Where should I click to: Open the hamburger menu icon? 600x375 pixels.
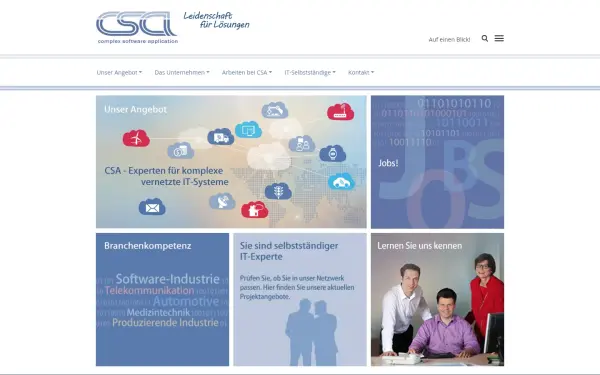(x=499, y=38)
